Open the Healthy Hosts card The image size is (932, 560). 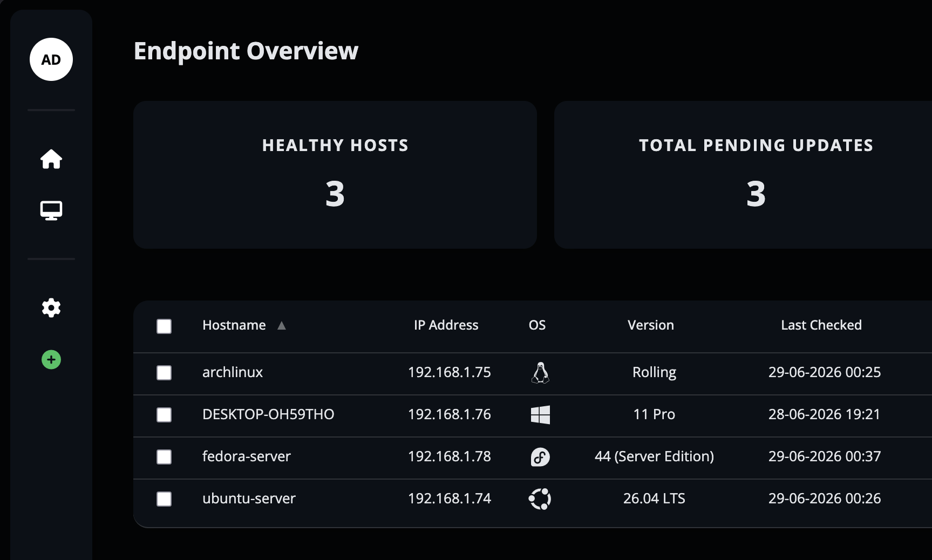[x=335, y=175]
